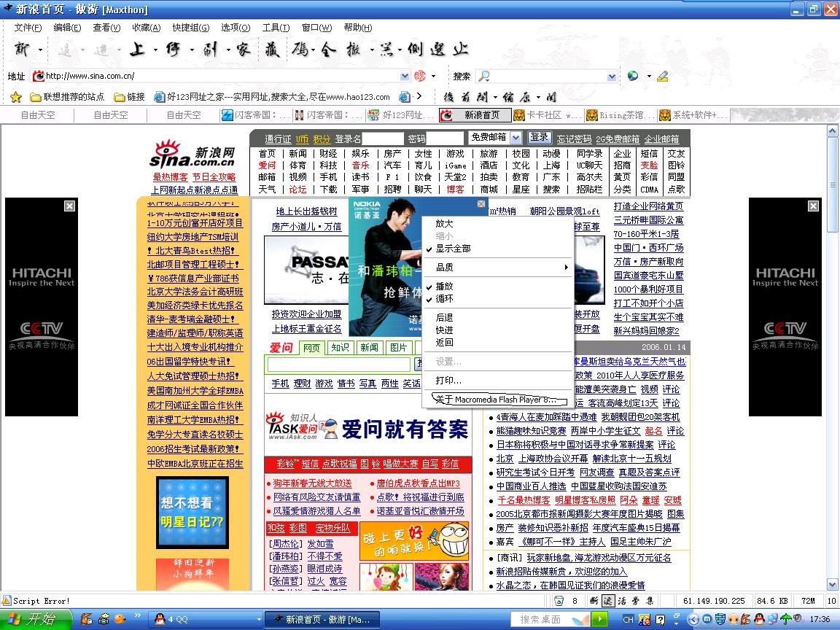
Task: Open QQ from the taskbar
Action: tap(206, 619)
